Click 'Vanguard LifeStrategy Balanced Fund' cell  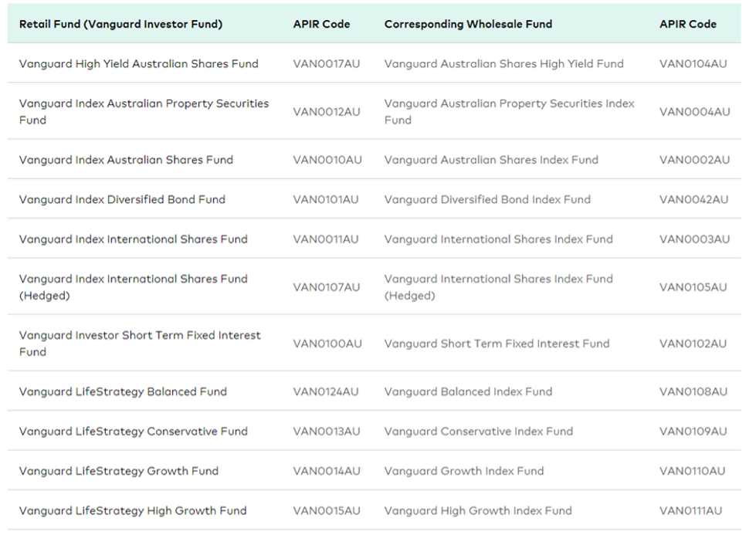[x=123, y=391]
